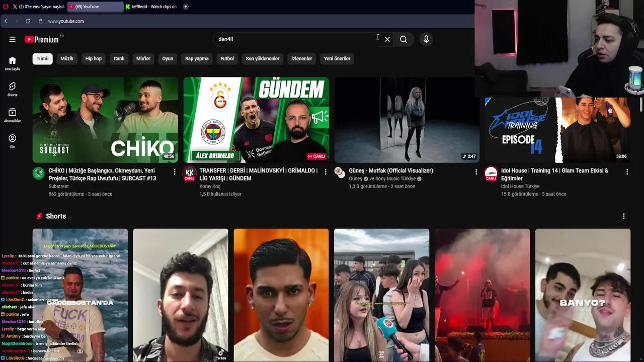Open the Shorts shelf three-dot menu

pos(624,216)
